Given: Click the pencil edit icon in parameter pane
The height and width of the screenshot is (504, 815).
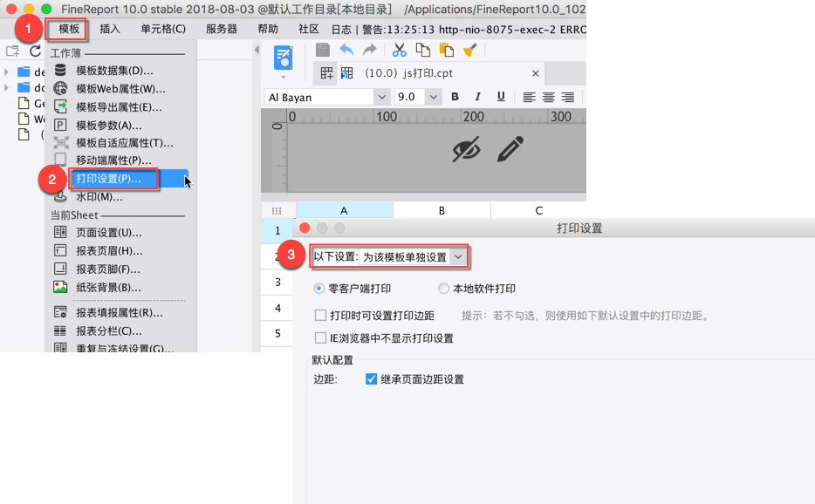Looking at the screenshot, I should pos(510,149).
